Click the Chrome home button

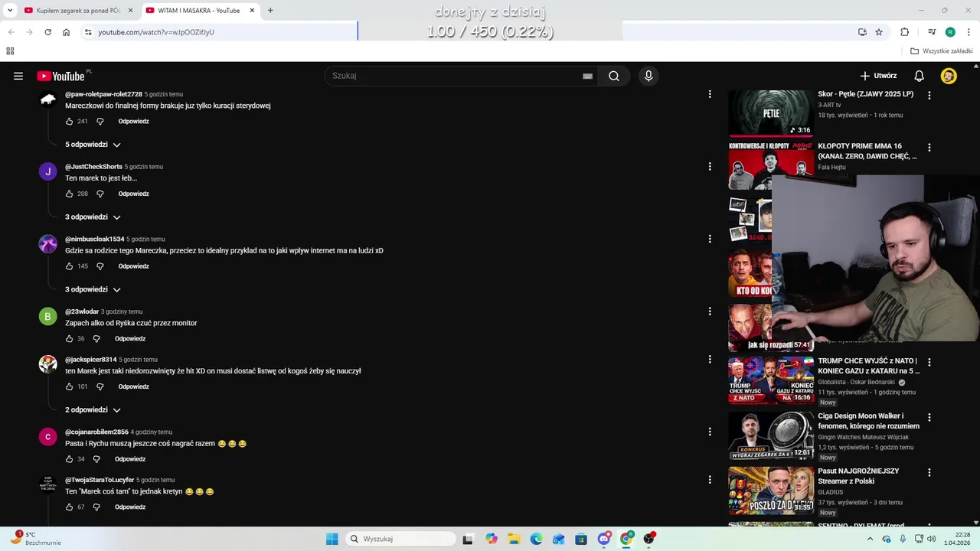tap(67, 32)
